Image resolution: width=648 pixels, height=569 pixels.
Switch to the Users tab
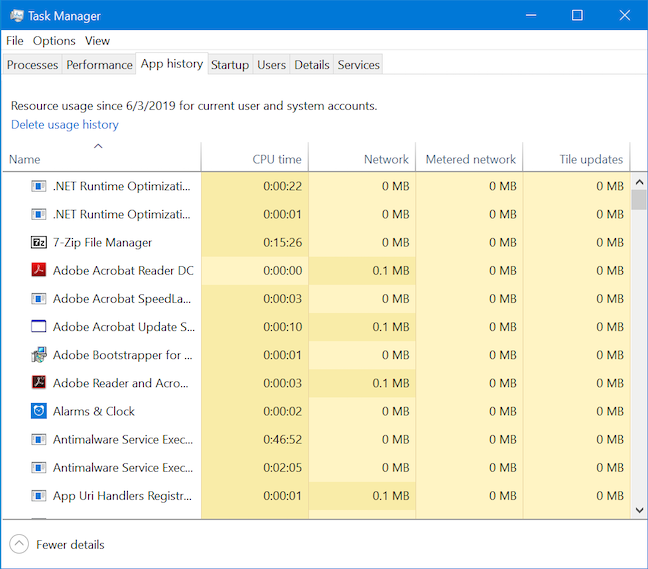(x=272, y=65)
